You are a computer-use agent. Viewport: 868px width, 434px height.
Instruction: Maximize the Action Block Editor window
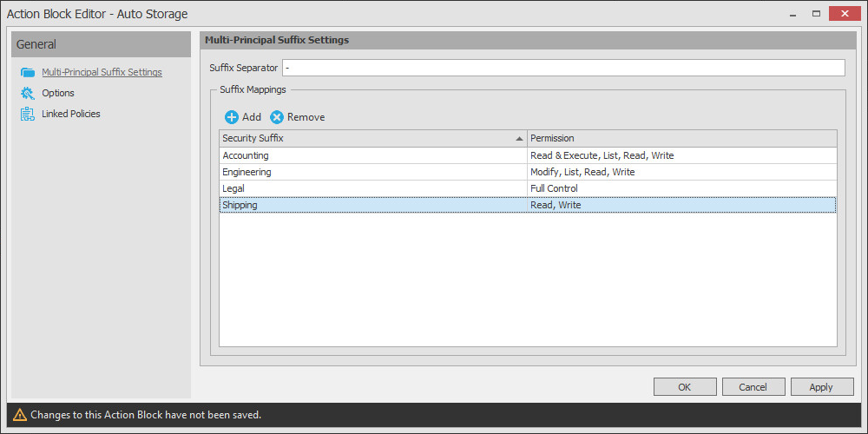816,14
